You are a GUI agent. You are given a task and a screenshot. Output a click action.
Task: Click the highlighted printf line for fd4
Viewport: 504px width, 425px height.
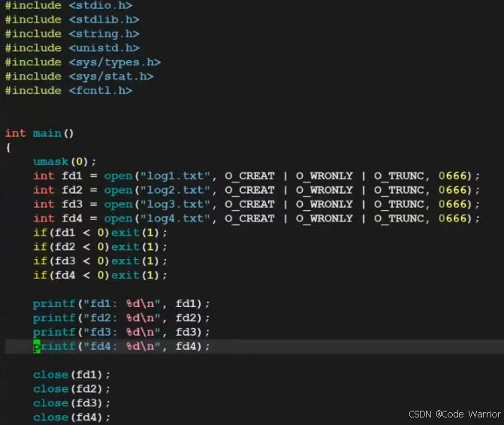point(121,346)
